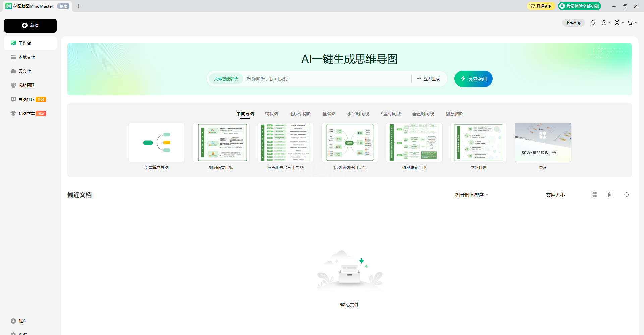Open the 作品脱颖而出 template
Viewport: 644px width, 335px height.
(414, 143)
